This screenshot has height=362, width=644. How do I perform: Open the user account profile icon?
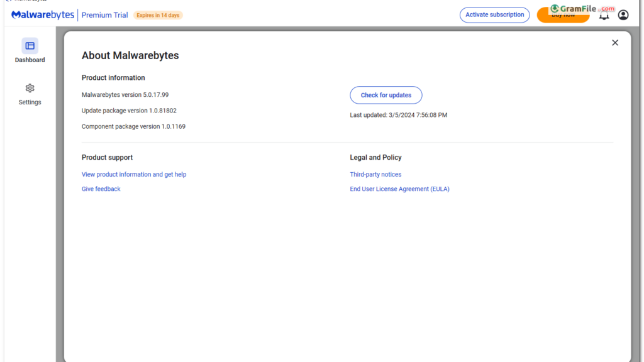(623, 15)
